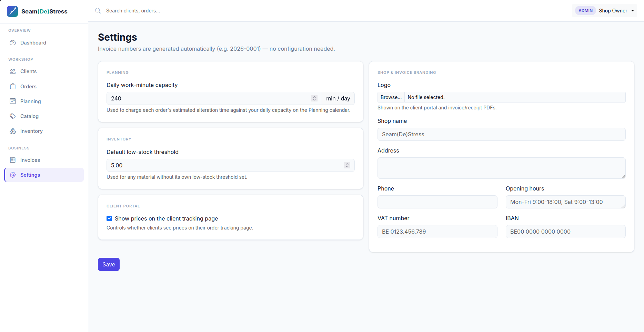Click the Seam(De)Stress logo icon
The image size is (644, 332).
(12, 11)
